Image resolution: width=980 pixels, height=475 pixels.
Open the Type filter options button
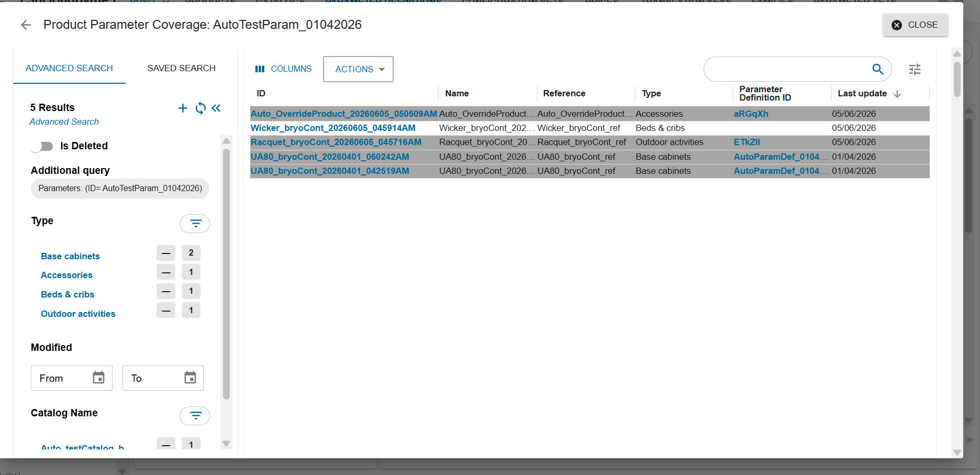click(x=195, y=224)
